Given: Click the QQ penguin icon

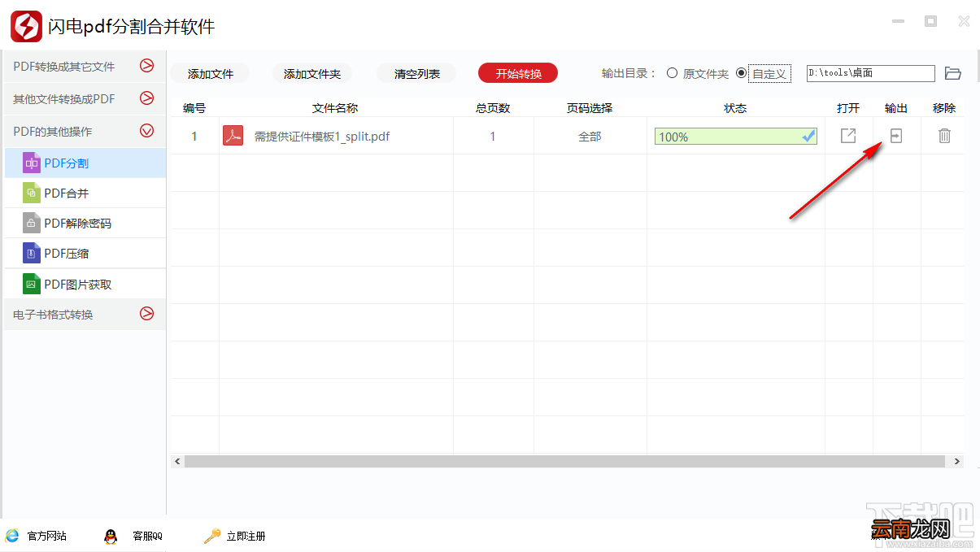Looking at the screenshot, I should point(111,536).
